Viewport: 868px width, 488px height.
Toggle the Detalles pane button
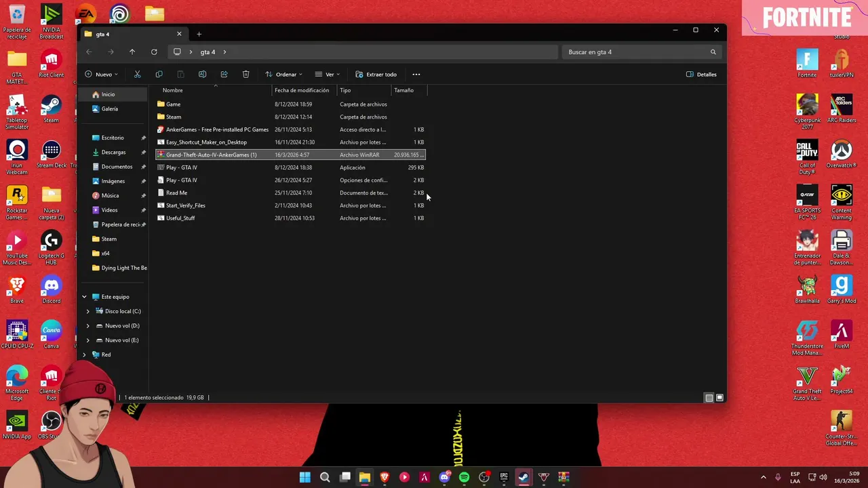701,75
